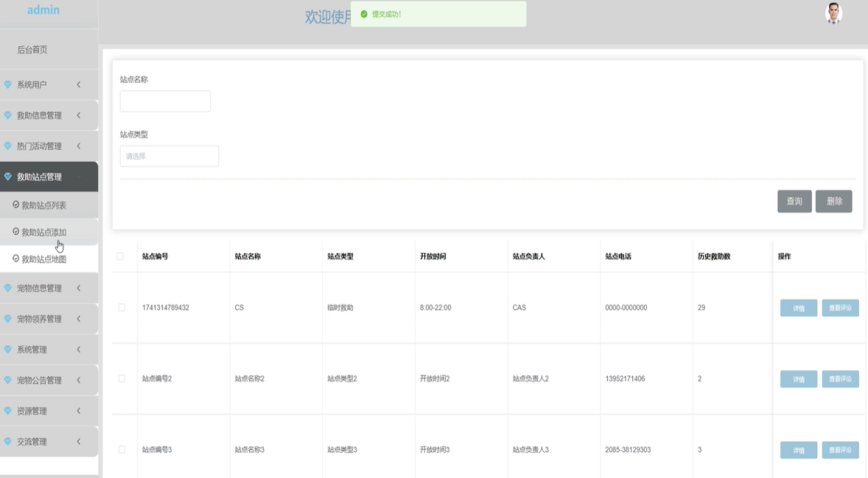Go to 后台首页 in the sidebar
The width and height of the screenshot is (868, 478).
click(32, 50)
